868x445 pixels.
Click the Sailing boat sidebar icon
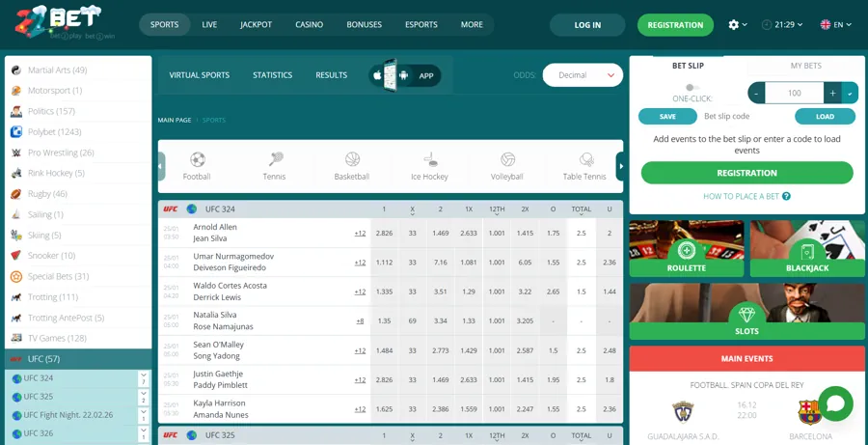pos(16,214)
